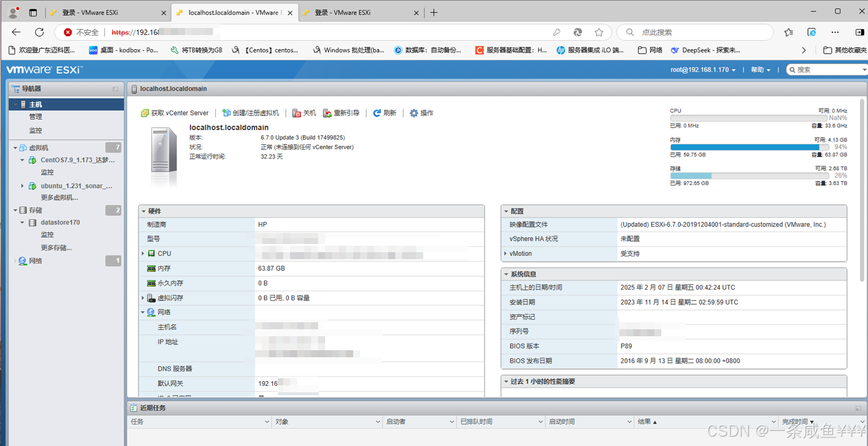Expand the CPU hardware row

(x=143, y=253)
